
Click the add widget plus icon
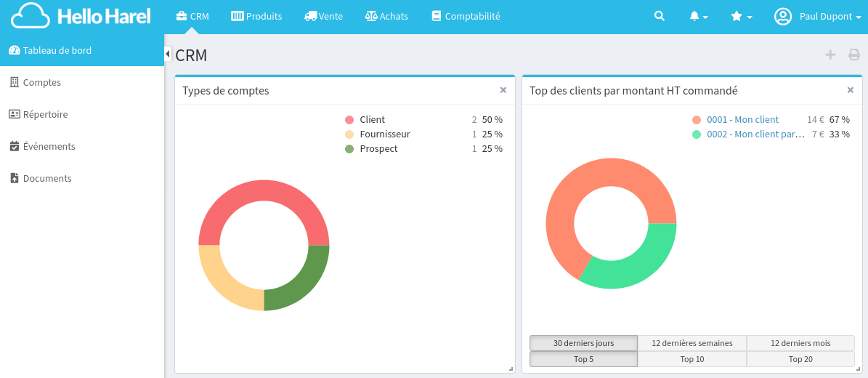click(830, 55)
